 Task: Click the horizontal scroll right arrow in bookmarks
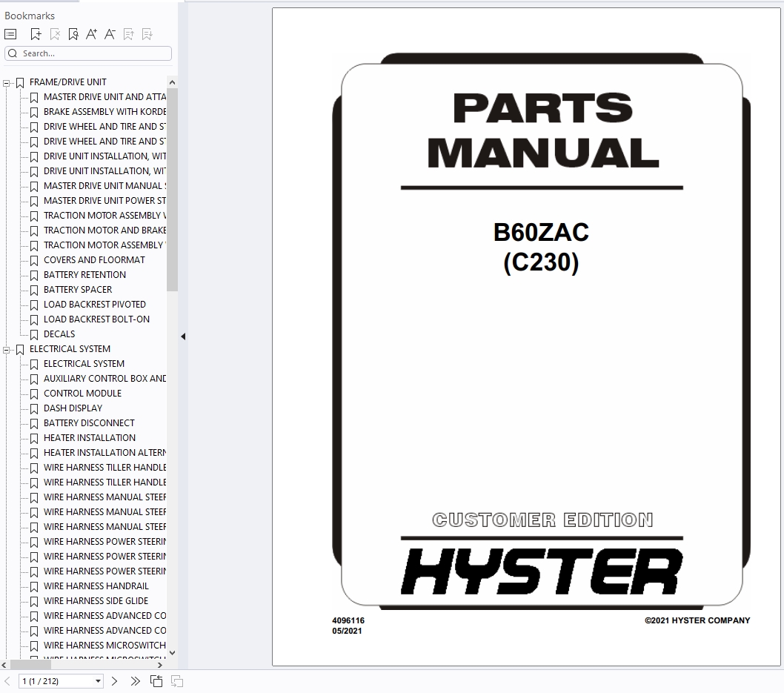[x=160, y=665]
